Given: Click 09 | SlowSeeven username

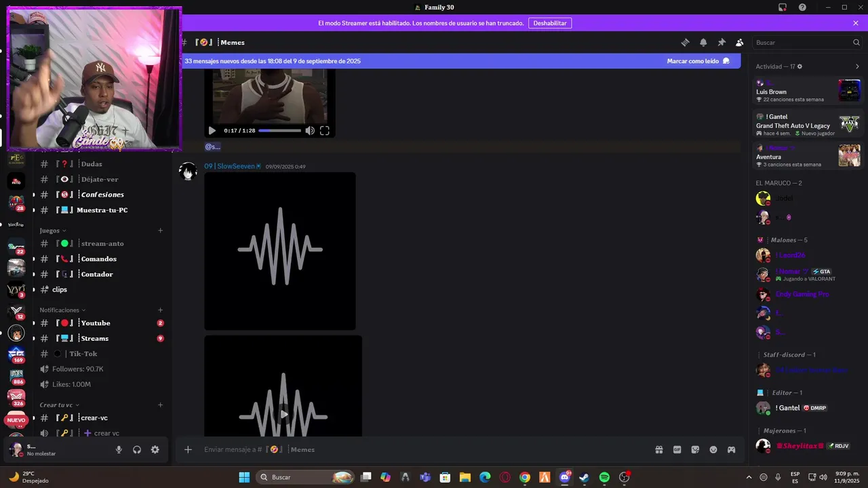Looking at the screenshot, I should [230, 166].
